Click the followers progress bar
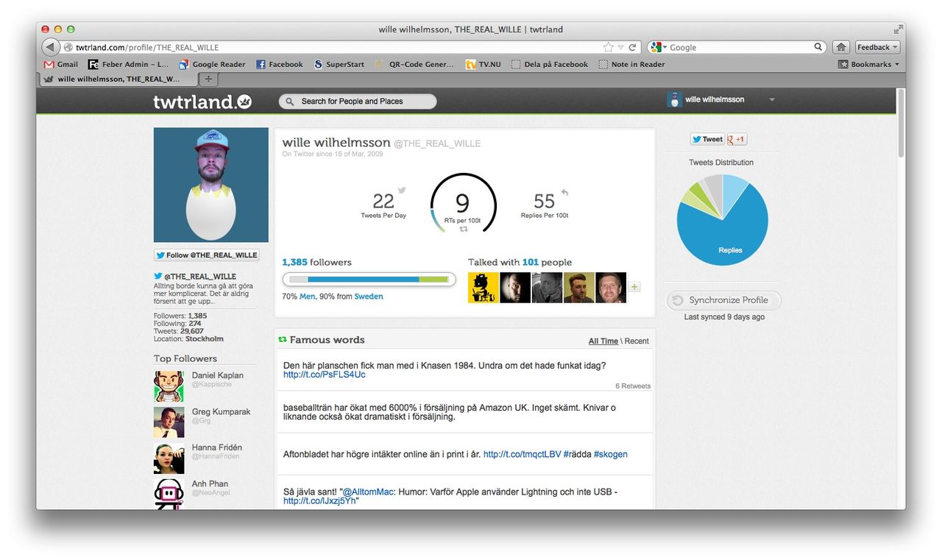Screen dimensions: 942x560 pos(369,279)
